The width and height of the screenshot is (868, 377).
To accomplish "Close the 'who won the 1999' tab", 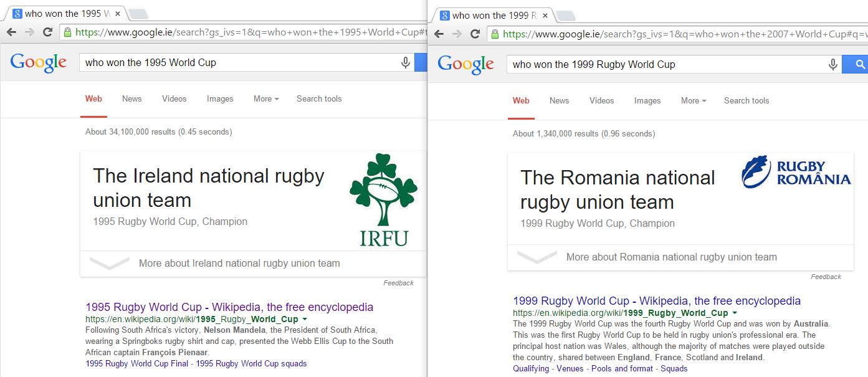I will [x=545, y=16].
